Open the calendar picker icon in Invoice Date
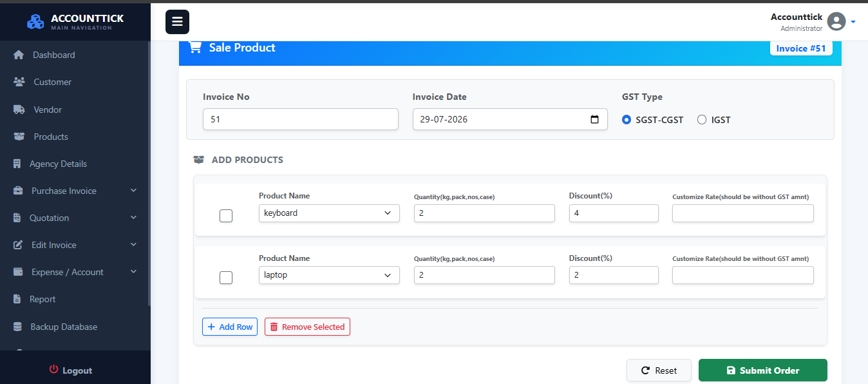Image resolution: width=868 pixels, height=384 pixels. 594,119
